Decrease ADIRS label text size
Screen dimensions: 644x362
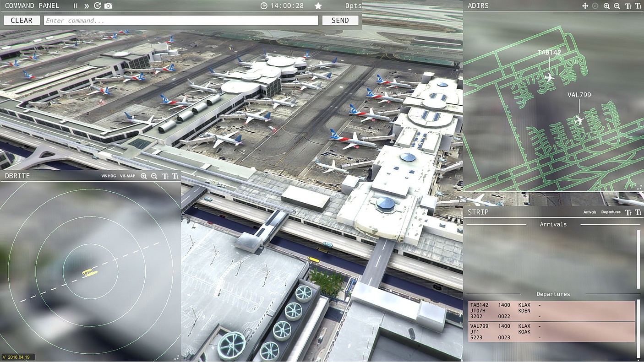(637, 5)
